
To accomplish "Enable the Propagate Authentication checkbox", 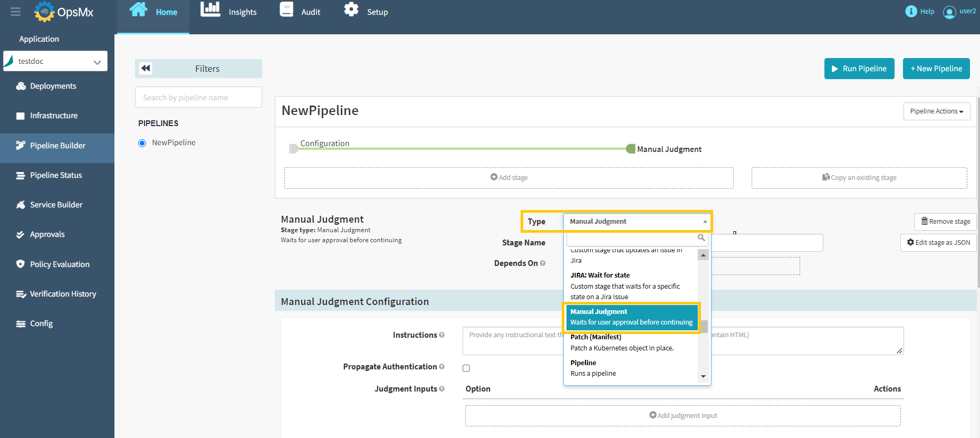I will [466, 368].
